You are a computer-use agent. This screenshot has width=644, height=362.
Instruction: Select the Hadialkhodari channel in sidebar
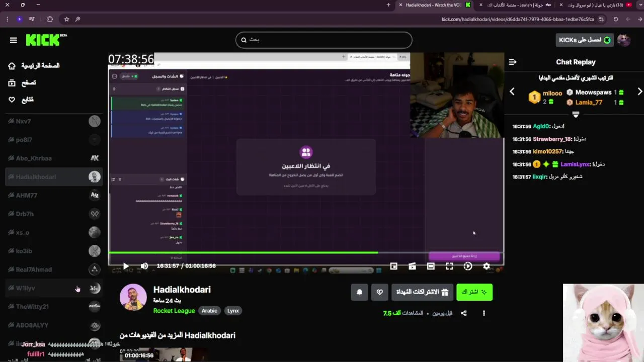pos(53,177)
